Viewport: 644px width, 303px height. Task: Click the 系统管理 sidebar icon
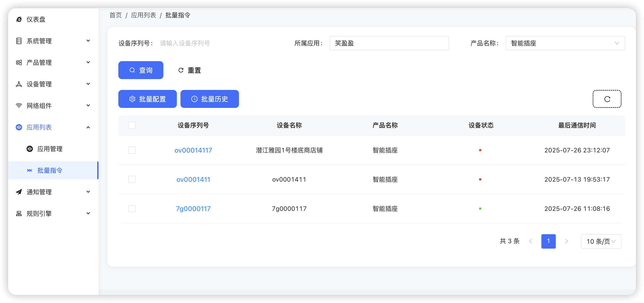coord(19,41)
